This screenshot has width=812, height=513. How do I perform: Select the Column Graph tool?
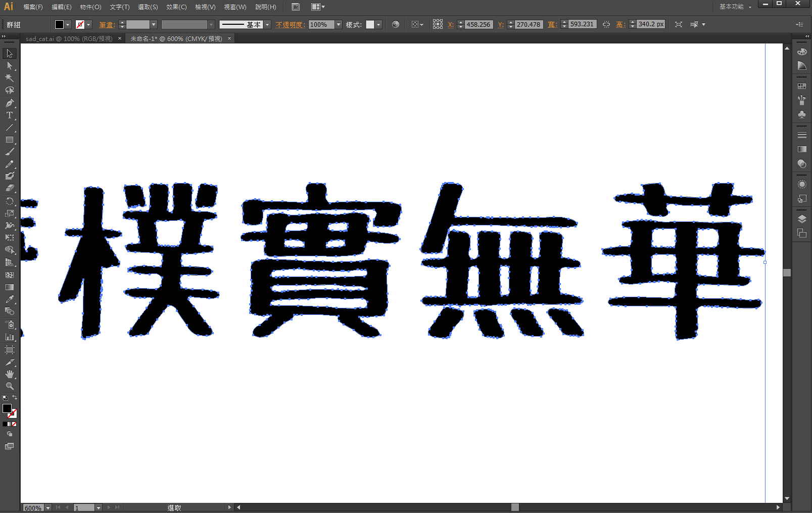click(9, 337)
